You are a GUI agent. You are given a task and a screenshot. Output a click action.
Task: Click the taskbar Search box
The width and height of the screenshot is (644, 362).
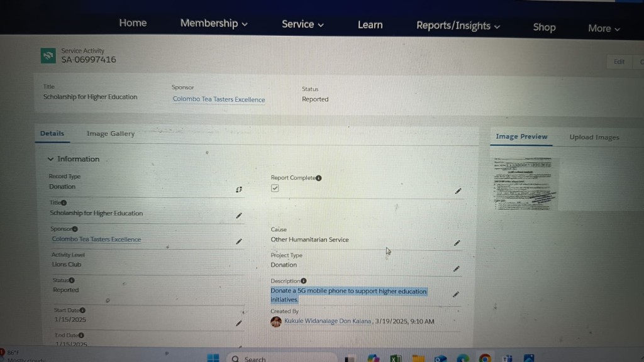(282, 358)
